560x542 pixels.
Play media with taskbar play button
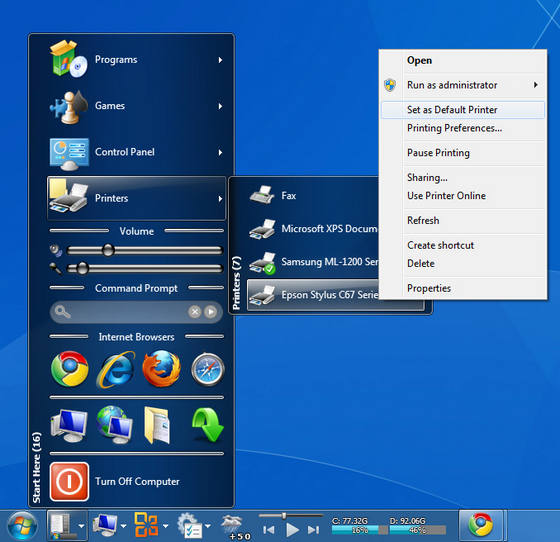pyautogui.click(x=292, y=530)
